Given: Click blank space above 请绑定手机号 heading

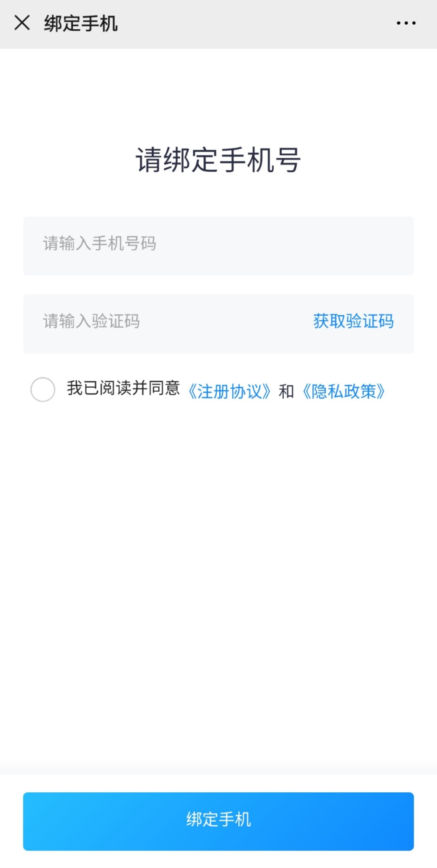Looking at the screenshot, I should (218, 97).
